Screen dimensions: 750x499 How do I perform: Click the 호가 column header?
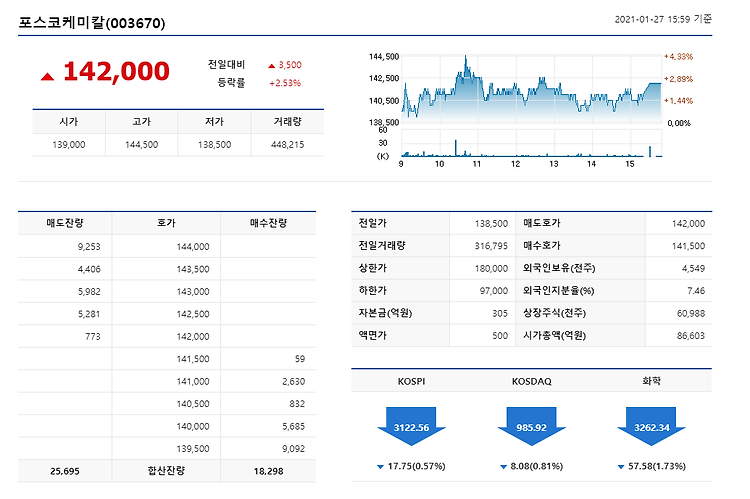[x=166, y=223]
